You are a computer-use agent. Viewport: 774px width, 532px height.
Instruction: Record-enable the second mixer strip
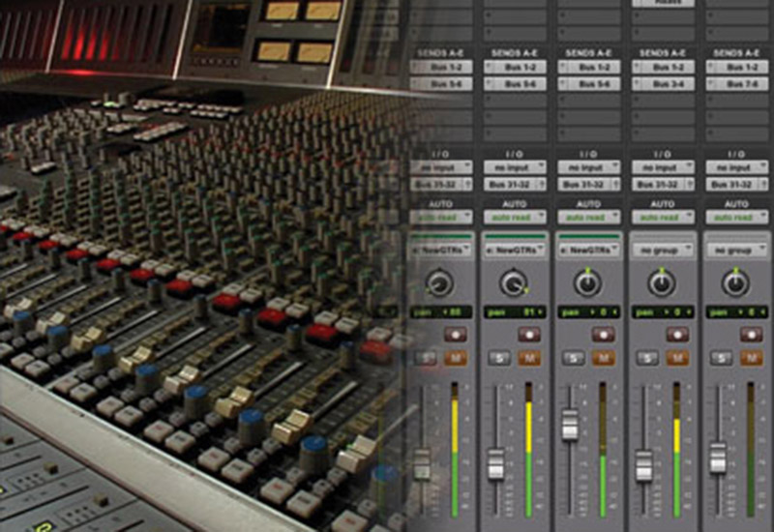point(529,335)
